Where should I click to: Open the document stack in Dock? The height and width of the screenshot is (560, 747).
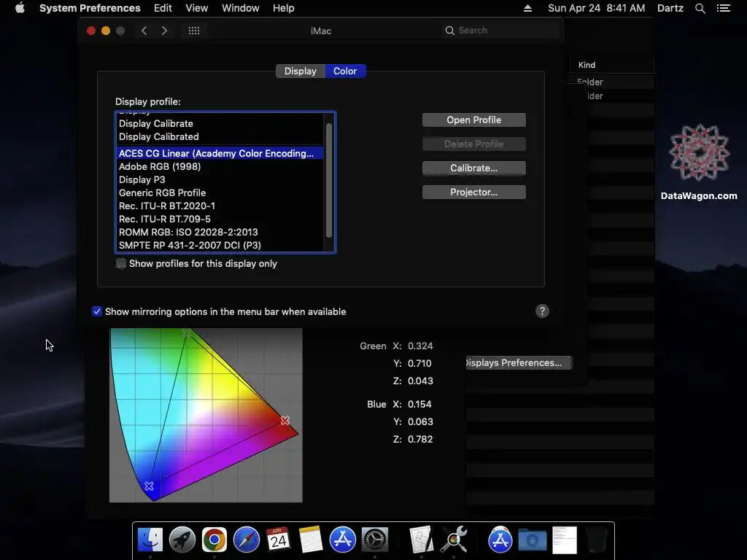pos(565,540)
